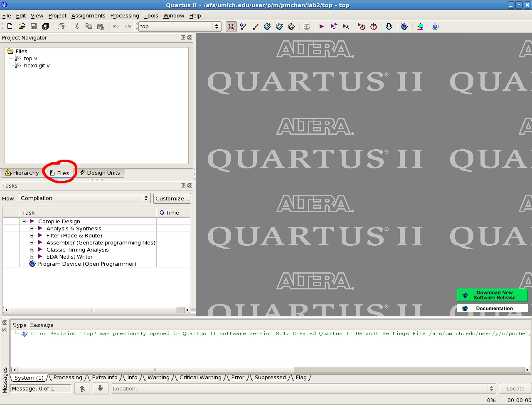
Task: Open the Assignments menu
Action: click(x=88, y=15)
